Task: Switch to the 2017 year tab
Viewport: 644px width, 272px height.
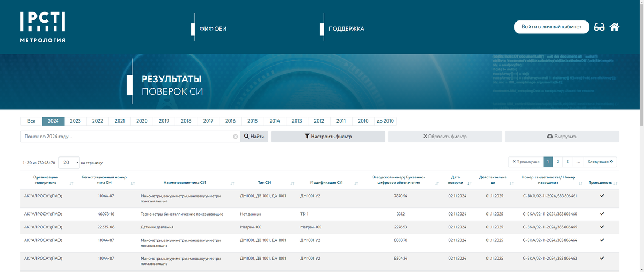Action: (x=208, y=121)
